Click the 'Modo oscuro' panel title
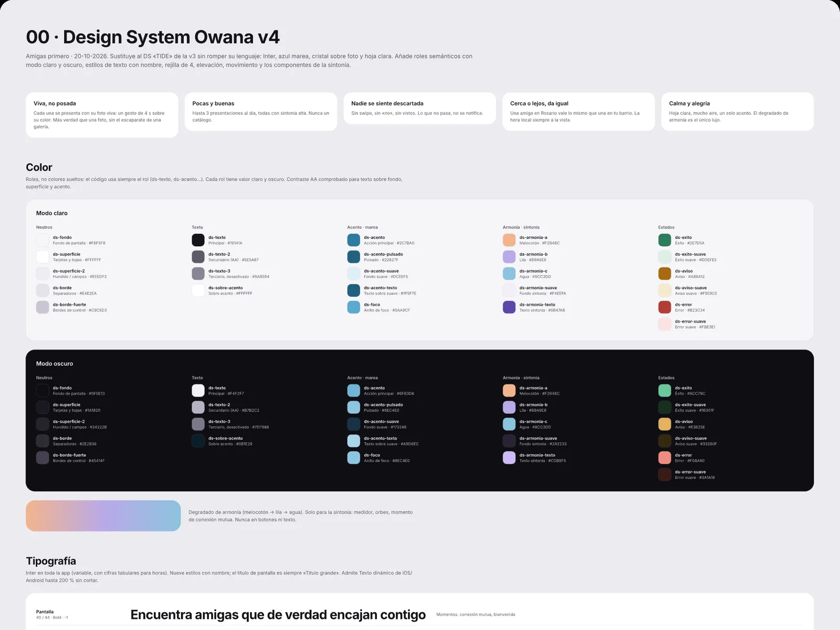840x630 pixels. tap(55, 364)
